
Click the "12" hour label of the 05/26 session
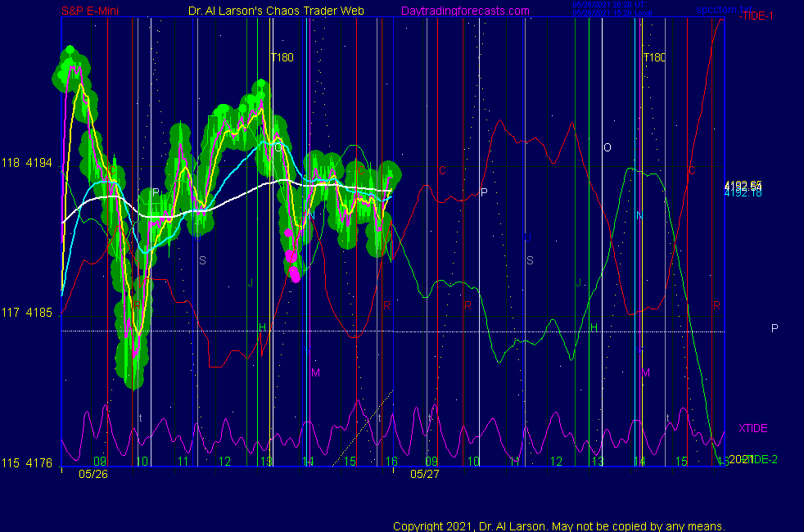pos(224,462)
